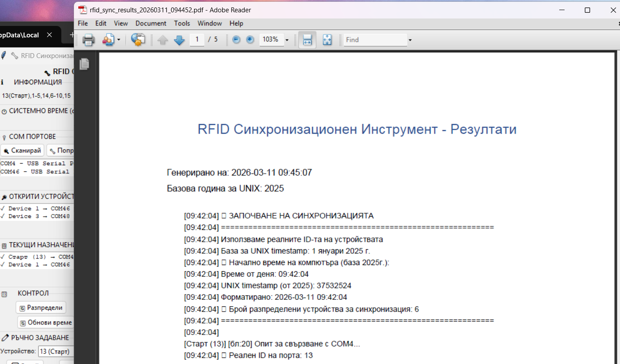Toggle fit width scrolling mode

(x=307, y=40)
